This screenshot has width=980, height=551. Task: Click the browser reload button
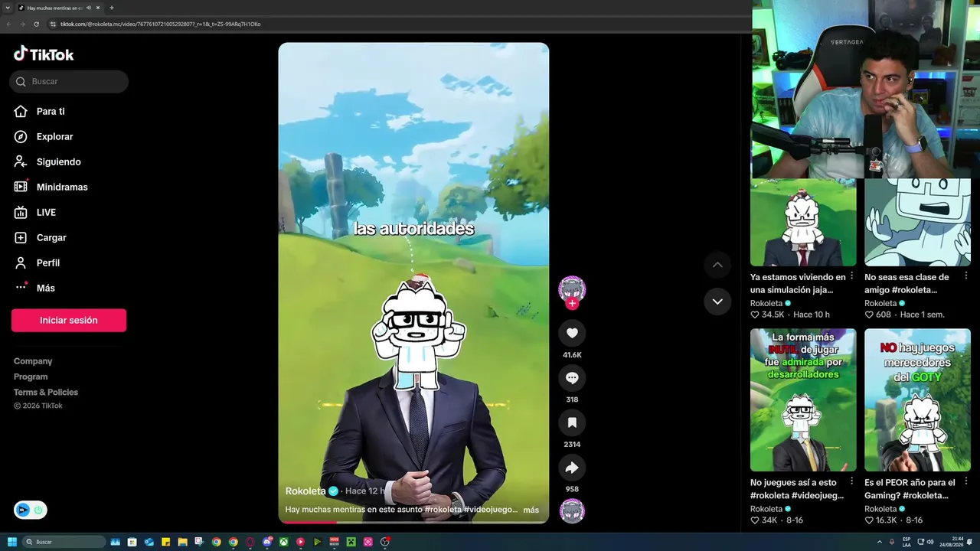(x=36, y=24)
